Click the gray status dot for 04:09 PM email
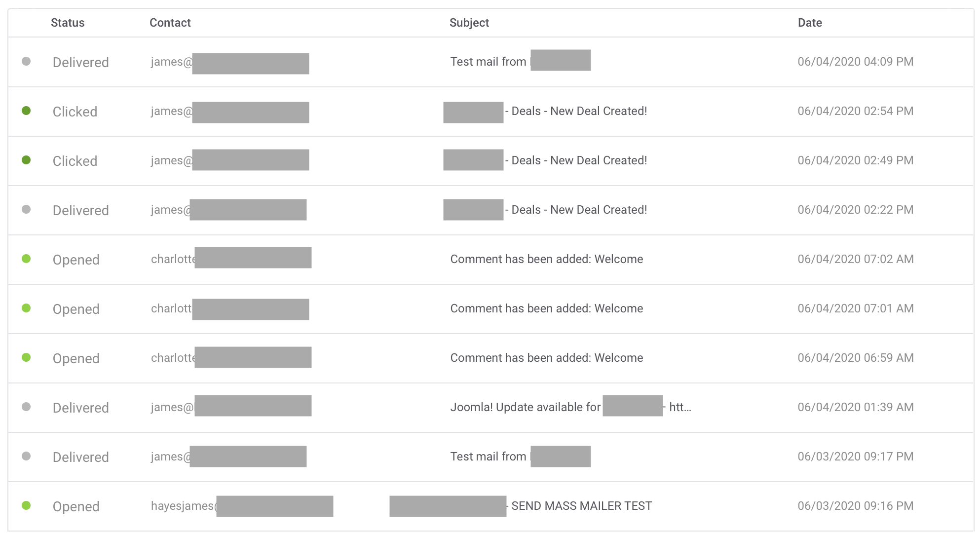This screenshot has height=534, width=980. pos(26,61)
